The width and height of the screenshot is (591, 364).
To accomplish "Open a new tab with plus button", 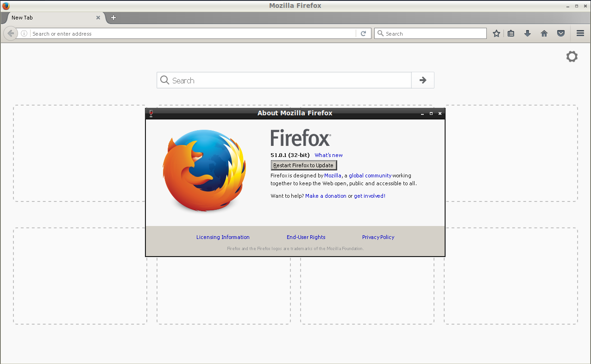I will pos(113,18).
